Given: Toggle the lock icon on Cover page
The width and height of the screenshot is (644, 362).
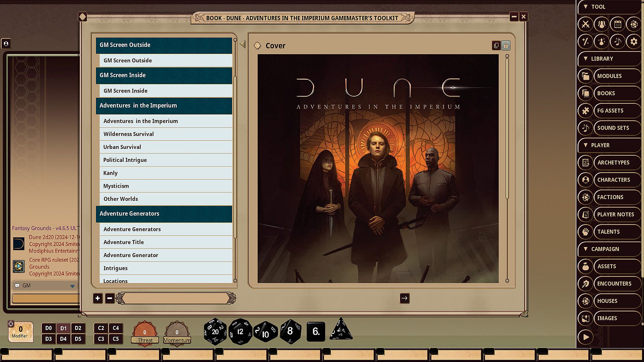Looking at the screenshot, I should tap(505, 45).
